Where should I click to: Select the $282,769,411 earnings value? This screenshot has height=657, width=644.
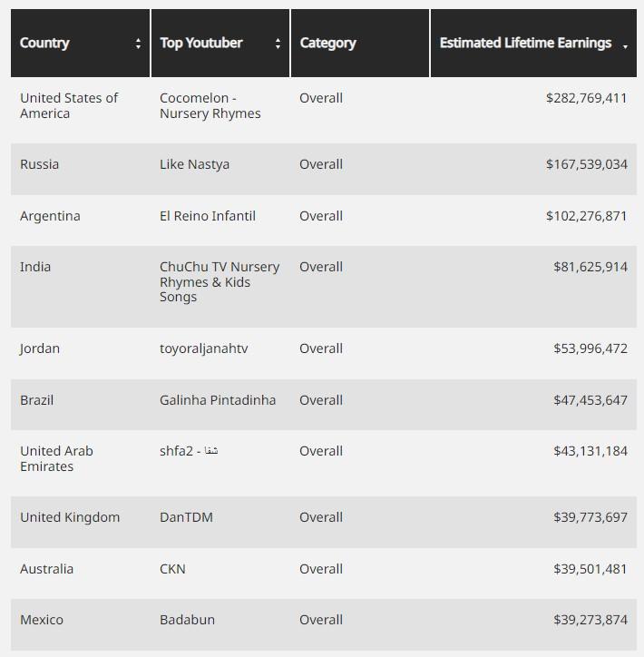pos(586,98)
